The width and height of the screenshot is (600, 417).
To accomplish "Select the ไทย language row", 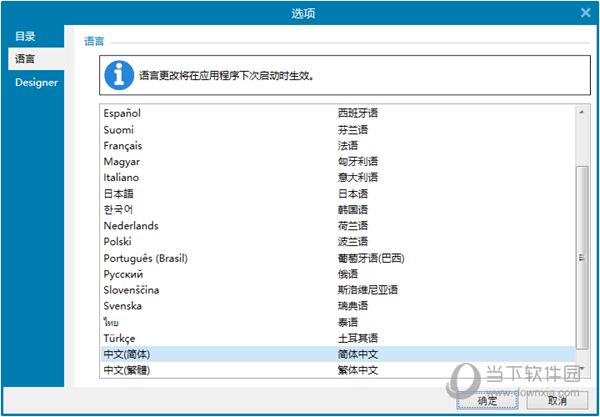I will pyautogui.click(x=338, y=322).
